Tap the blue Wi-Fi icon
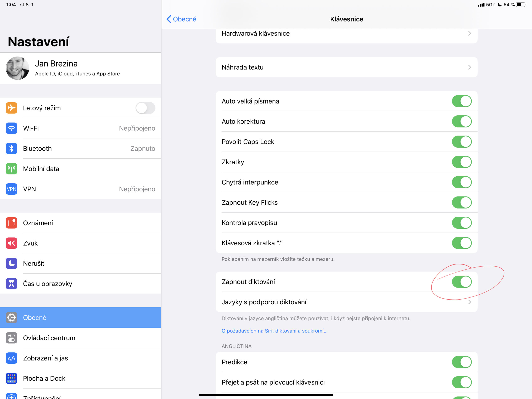 (11, 128)
